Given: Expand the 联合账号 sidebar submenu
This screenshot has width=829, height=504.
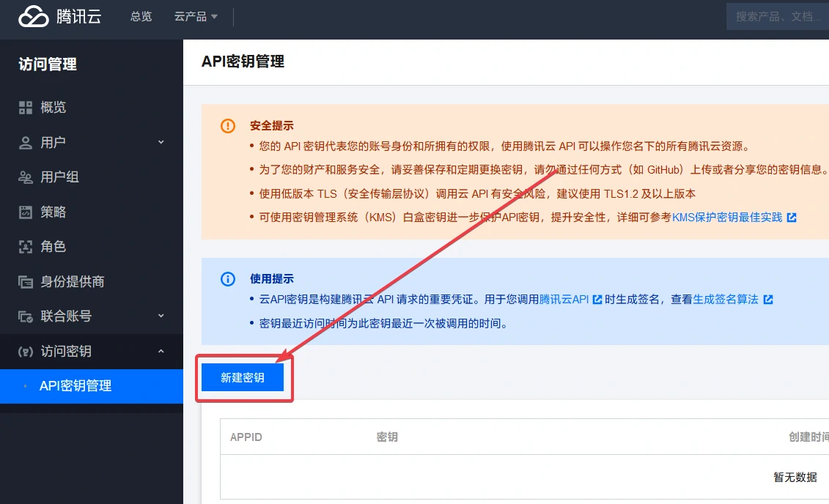Looking at the screenshot, I should 161,316.
